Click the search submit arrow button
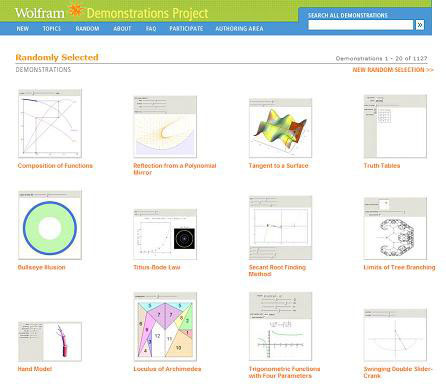Viewport: 446px width, 391px height. [x=420, y=25]
